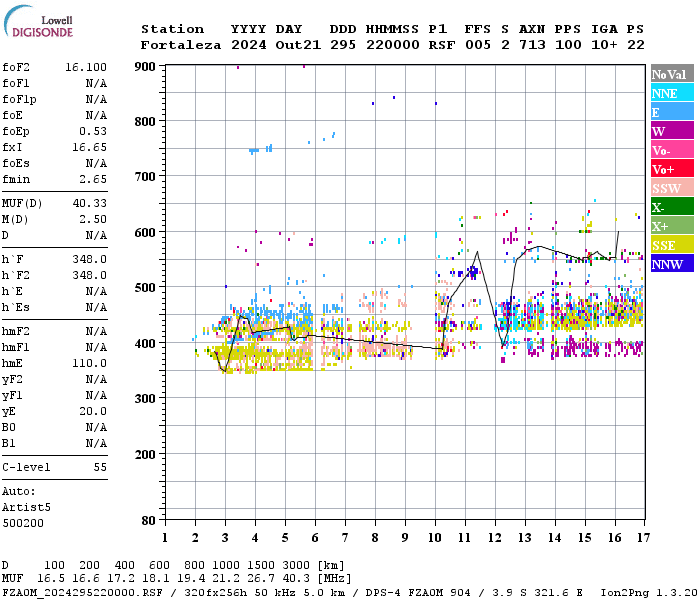The image size is (700, 600).
Task: Select the SSE yellow legend swatch
Action: pos(672,245)
